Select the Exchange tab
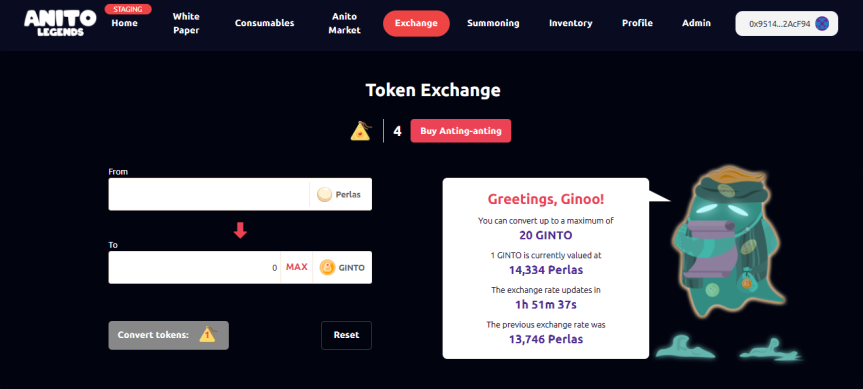 (416, 23)
